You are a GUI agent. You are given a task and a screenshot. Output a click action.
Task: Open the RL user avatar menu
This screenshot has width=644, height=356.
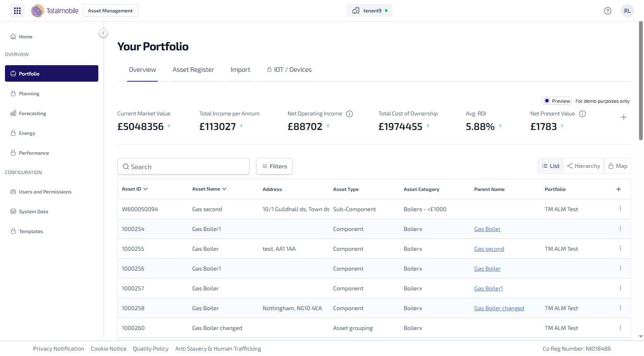[x=627, y=11]
